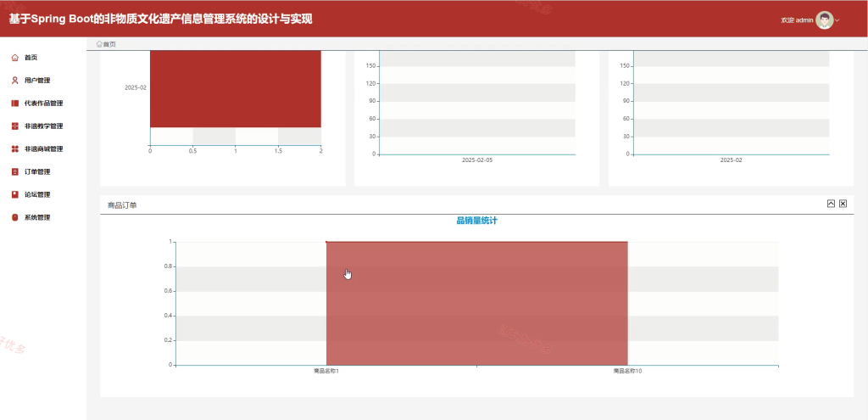868x420 pixels.
Task: Click the 商品订单 panel heading
Action: [122, 205]
